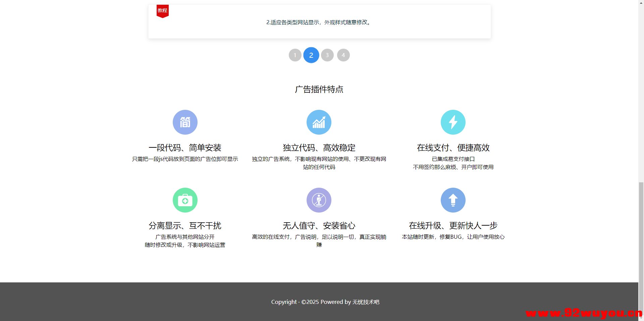Open slide 2 pagination dot
The height and width of the screenshot is (321, 644).
point(311,55)
